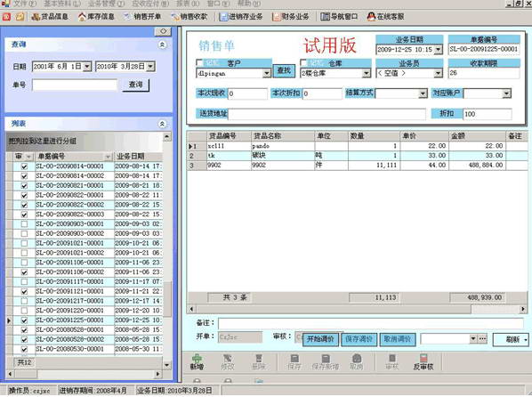The width and height of the screenshot is (532, 397).
Task: Click the ellipsis button beside the bottom combo box
Action: tap(483, 338)
